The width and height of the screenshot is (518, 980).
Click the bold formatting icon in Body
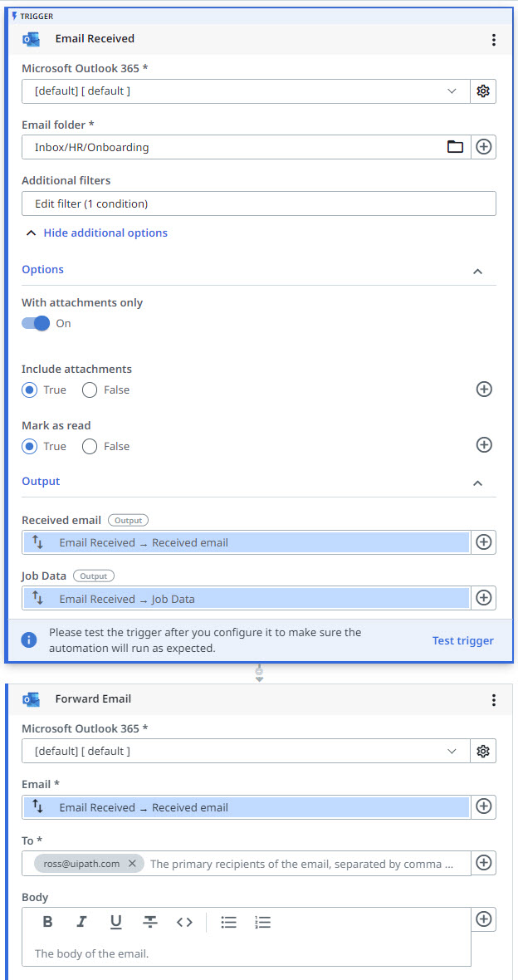[48, 922]
